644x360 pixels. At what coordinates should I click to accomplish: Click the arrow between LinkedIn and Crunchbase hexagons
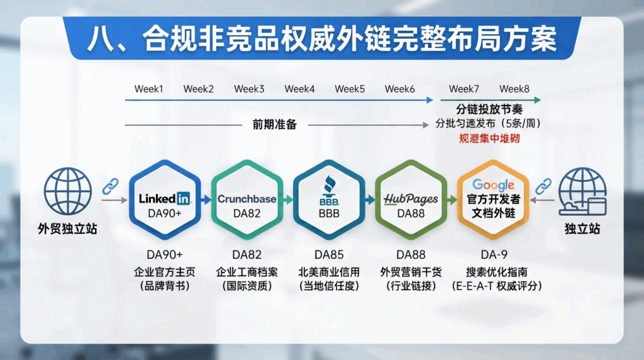(206, 200)
